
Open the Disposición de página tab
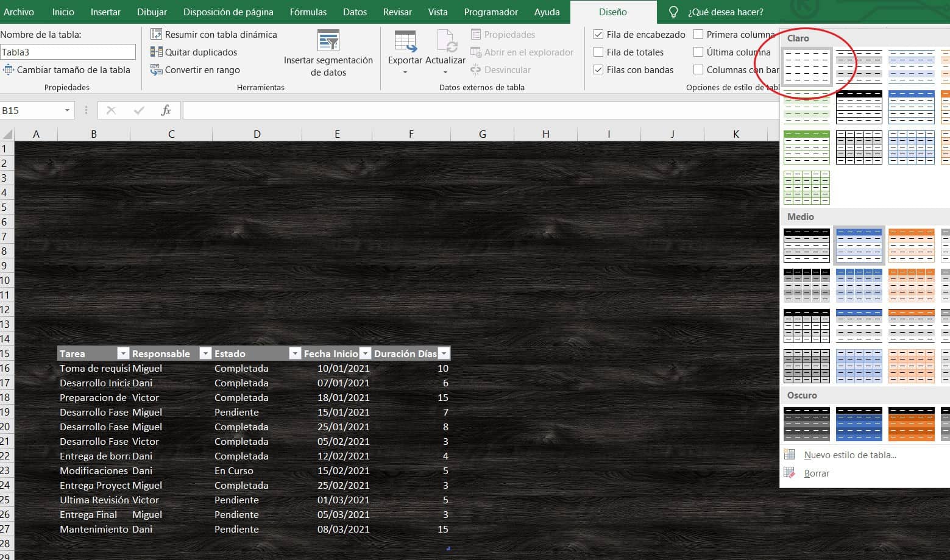coord(229,12)
